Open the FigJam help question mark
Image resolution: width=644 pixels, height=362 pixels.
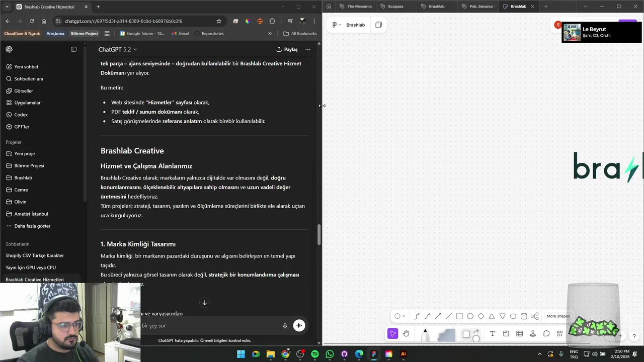coord(634,336)
